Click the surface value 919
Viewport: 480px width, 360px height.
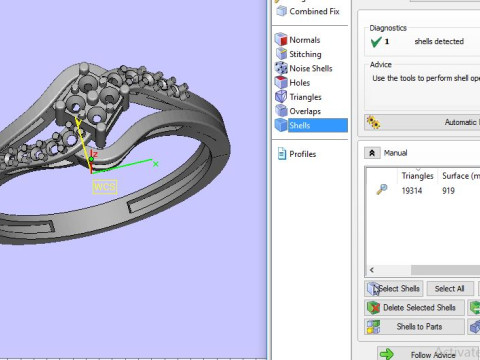click(x=448, y=191)
